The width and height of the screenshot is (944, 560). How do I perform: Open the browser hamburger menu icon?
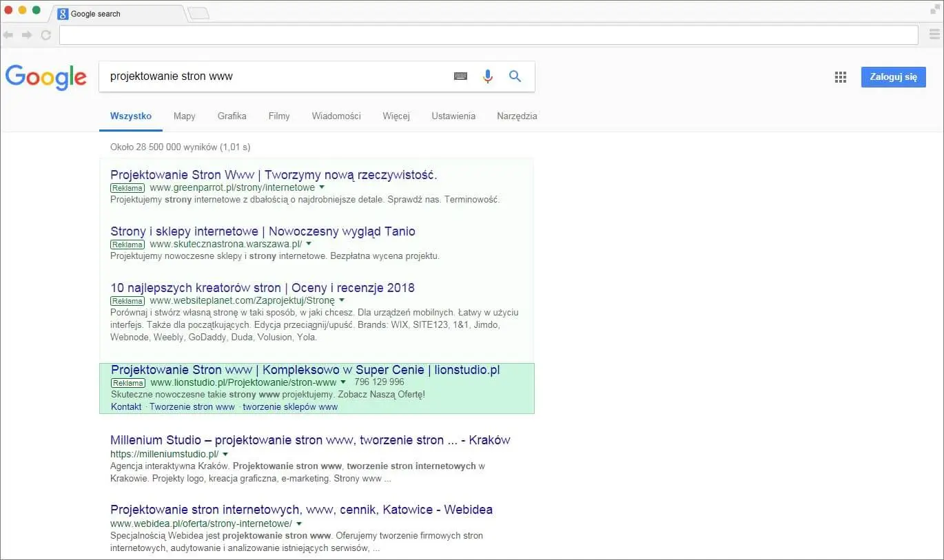(934, 34)
